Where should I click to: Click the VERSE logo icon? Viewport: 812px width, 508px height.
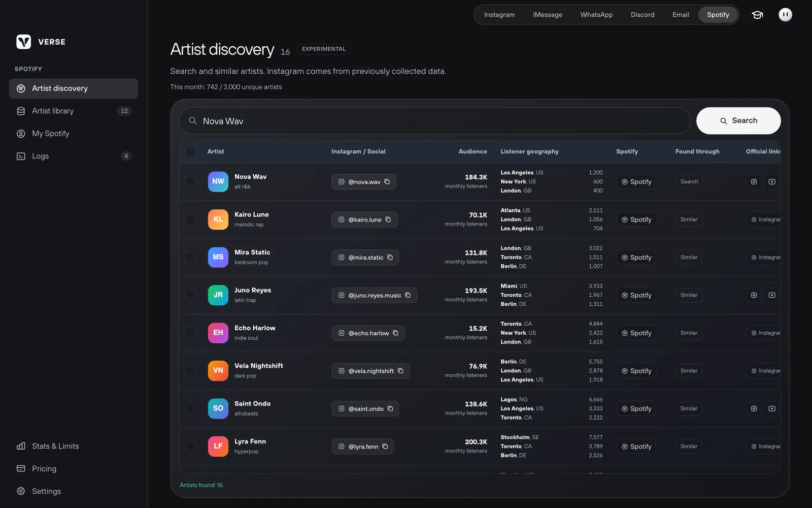pyautogui.click(x=24, y=42)
